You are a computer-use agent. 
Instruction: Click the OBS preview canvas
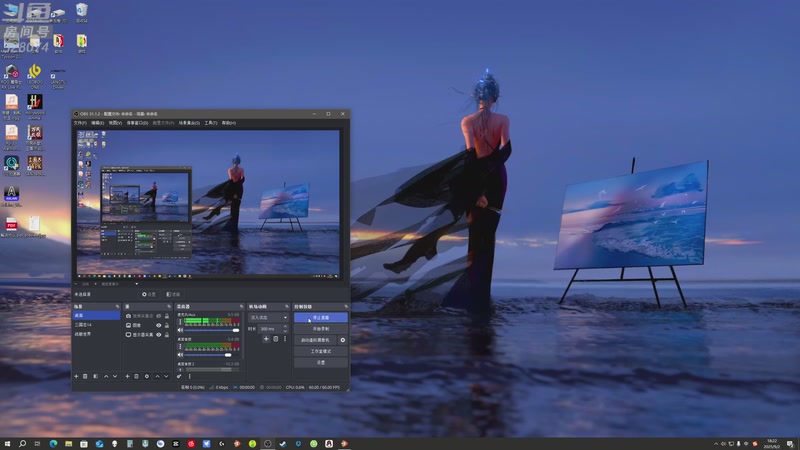coord(208,204)
